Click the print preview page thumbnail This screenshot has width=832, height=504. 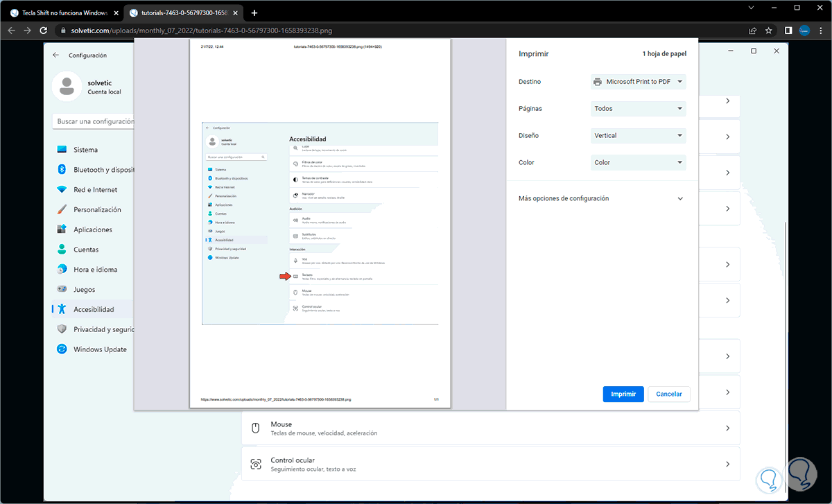click(x=320, y=223)
